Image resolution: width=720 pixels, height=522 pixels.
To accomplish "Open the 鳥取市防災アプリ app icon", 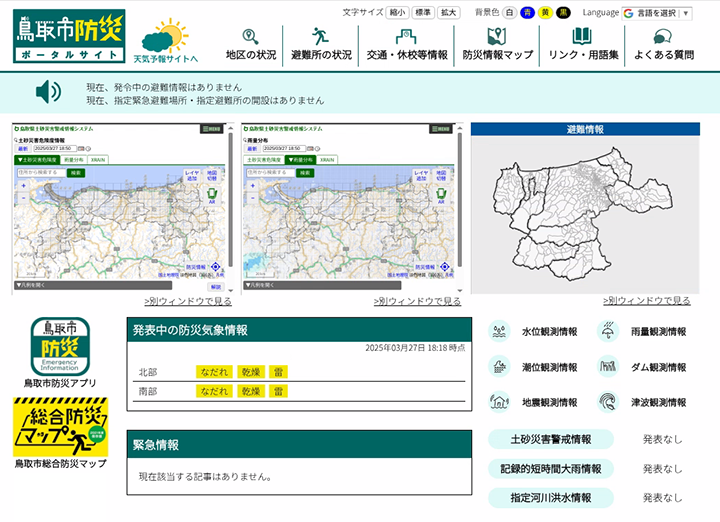I will click(x=60, y=346).
